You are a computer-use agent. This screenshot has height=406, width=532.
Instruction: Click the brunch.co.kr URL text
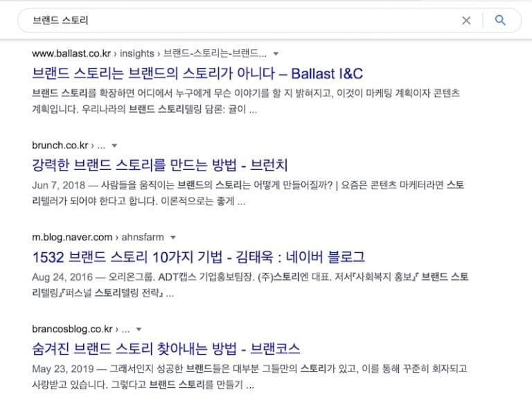[x=60, y=145]
